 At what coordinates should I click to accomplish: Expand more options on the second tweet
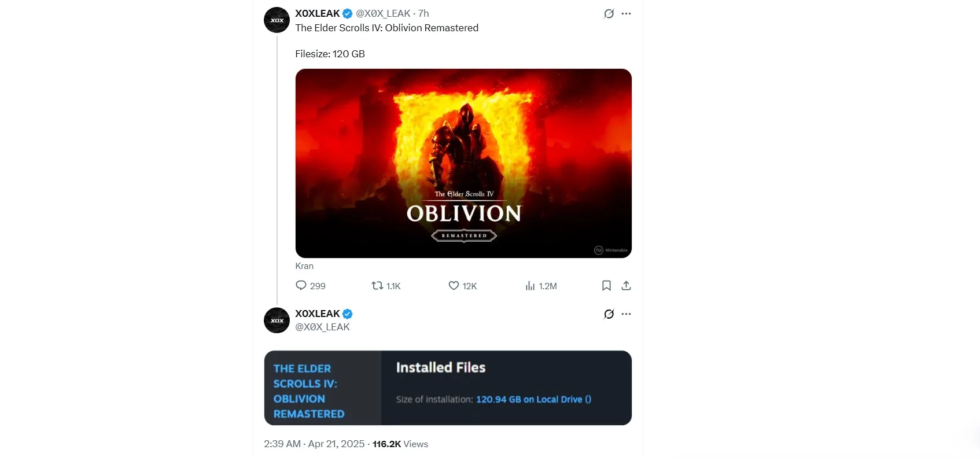click(626, 314)
